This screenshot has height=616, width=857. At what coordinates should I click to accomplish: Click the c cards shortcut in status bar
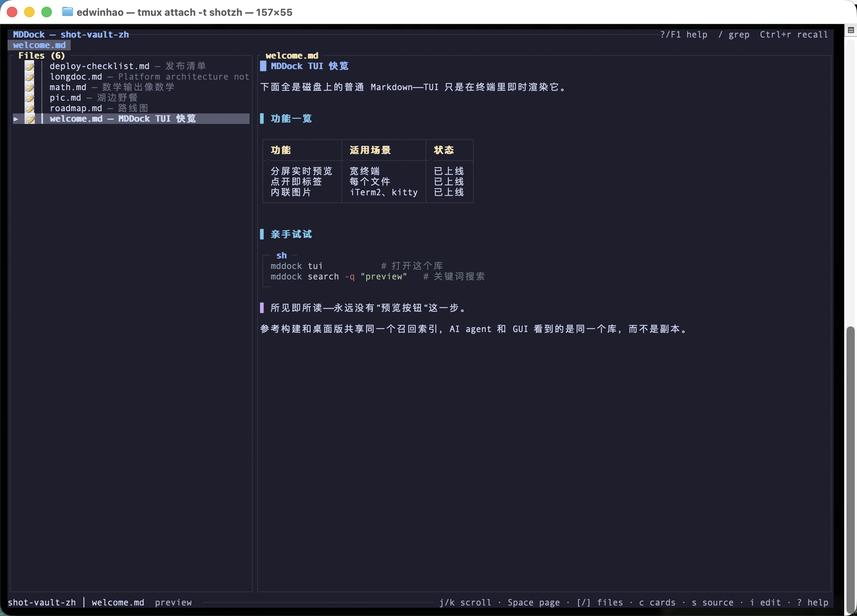[657, 602]
